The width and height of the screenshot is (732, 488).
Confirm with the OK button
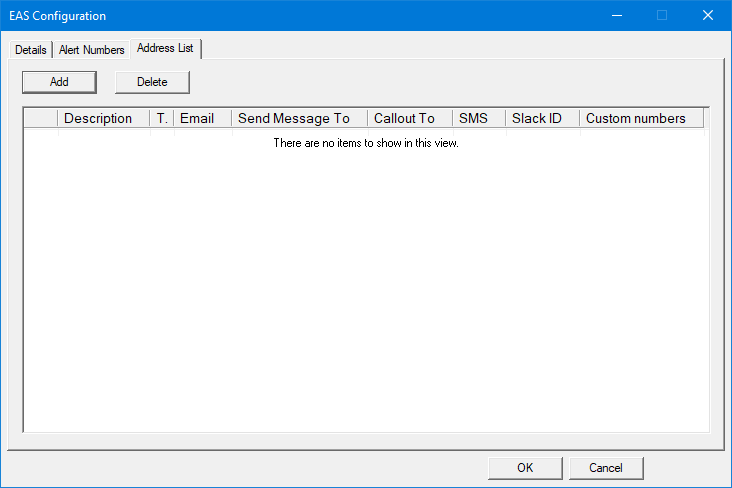[x=525, y=467]
